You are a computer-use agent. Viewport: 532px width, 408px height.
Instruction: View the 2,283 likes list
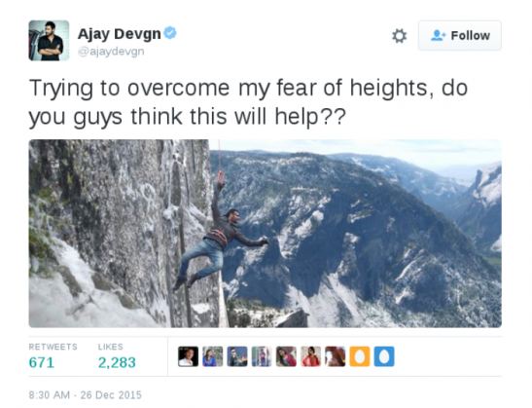117,356
